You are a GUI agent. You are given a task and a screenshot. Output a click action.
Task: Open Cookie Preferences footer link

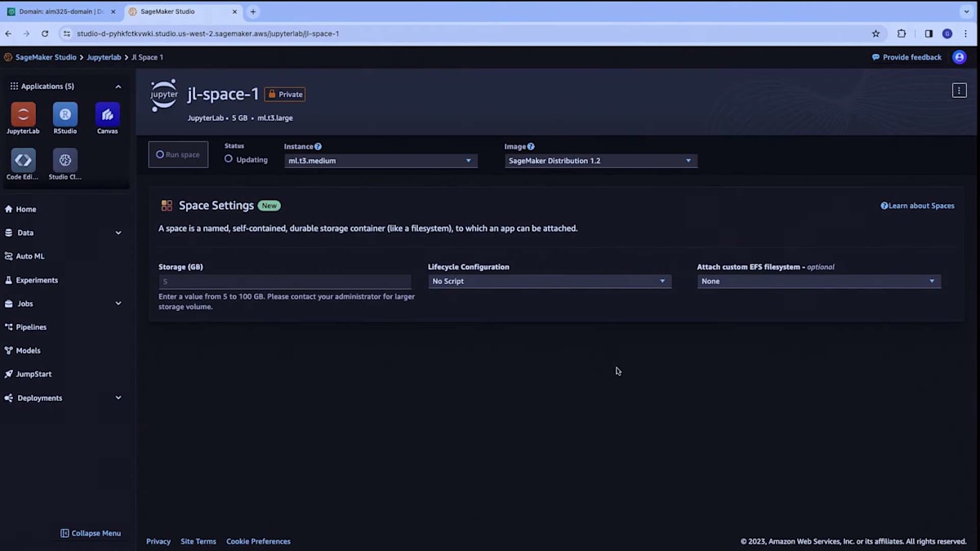point(258,541)
